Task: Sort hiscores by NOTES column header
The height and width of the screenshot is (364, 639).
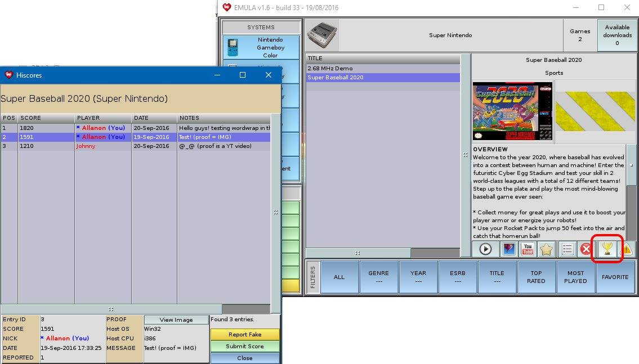Action: click(x=224, y=118)
